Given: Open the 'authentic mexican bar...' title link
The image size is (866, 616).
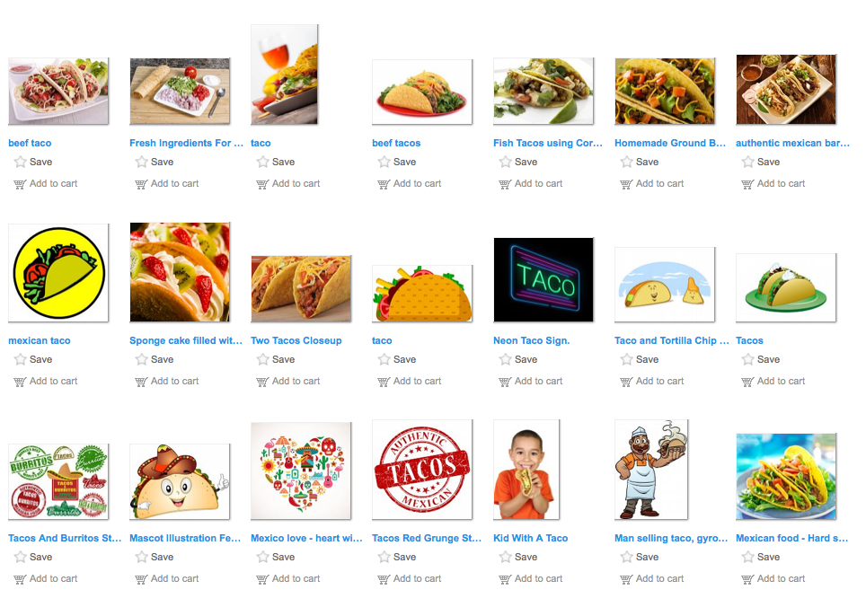Looking at the screenshot, I should tap(792, 143).
